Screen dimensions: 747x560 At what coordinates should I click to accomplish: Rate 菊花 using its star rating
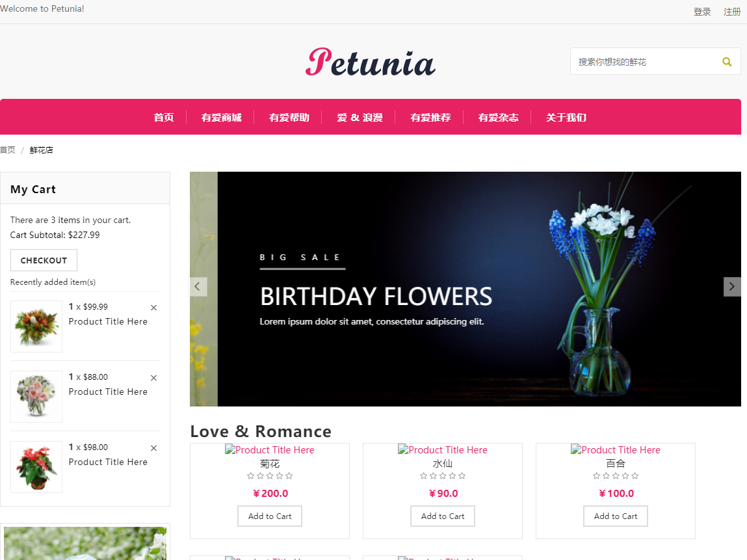click(270, 475)
